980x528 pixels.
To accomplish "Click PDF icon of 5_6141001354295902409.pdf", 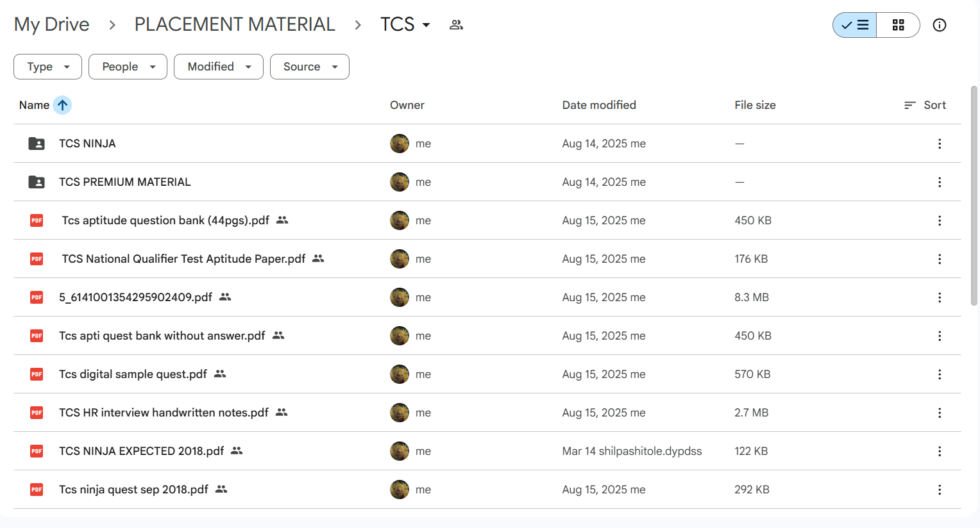I will [37, 297].
